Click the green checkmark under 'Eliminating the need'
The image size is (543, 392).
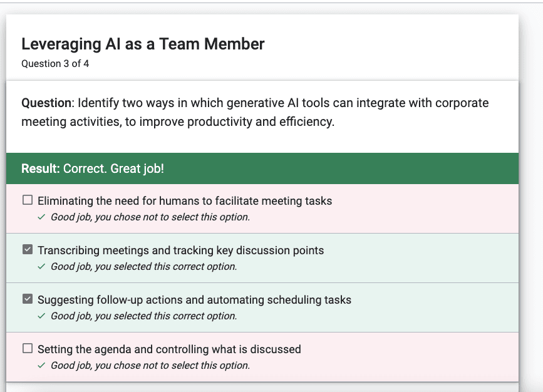[41, 217]
